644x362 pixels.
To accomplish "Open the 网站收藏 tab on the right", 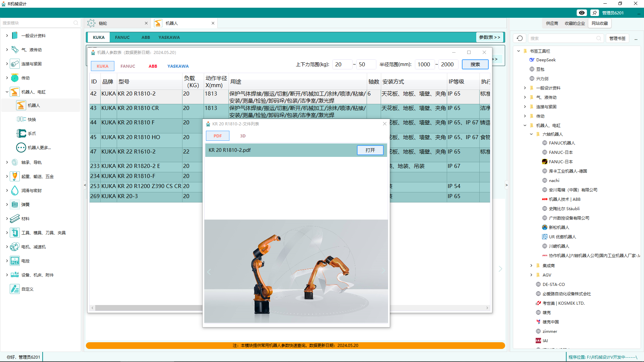I will click(599, 23).
